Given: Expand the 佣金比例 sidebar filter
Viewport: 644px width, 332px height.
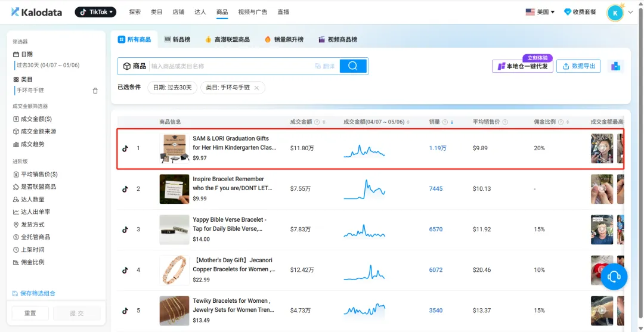Looking at the screenshot, I should [29, 262].
